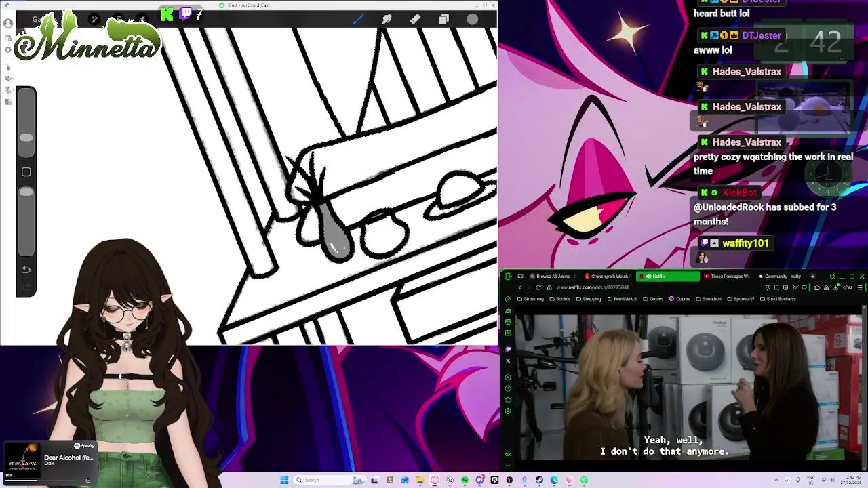Switch to the Crunchyroll tab
Screen dimensions: 868x488
608,277
